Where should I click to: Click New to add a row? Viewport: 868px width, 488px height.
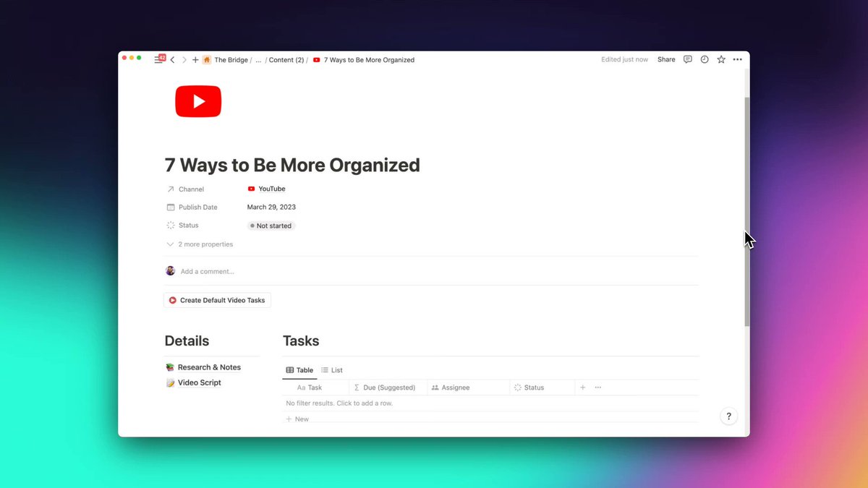tap(297, 419)
